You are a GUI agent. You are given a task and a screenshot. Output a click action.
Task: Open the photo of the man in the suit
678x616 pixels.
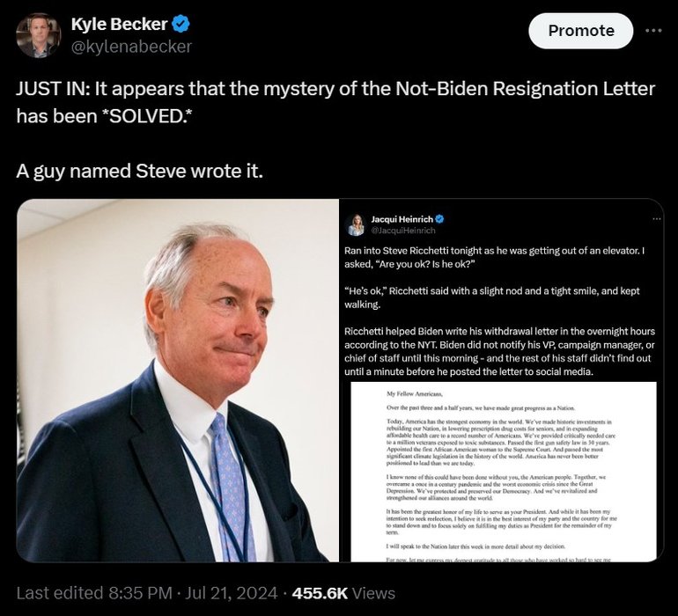[178, 380]
